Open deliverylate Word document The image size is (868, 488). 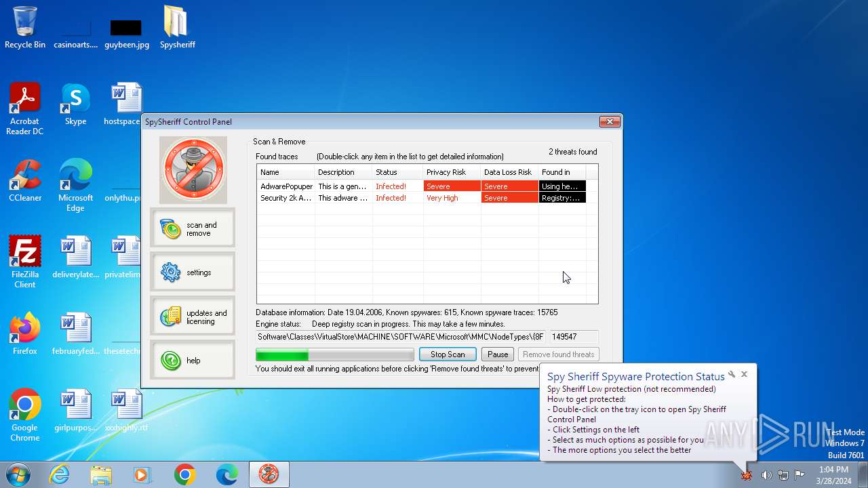[x=75, y=258]
